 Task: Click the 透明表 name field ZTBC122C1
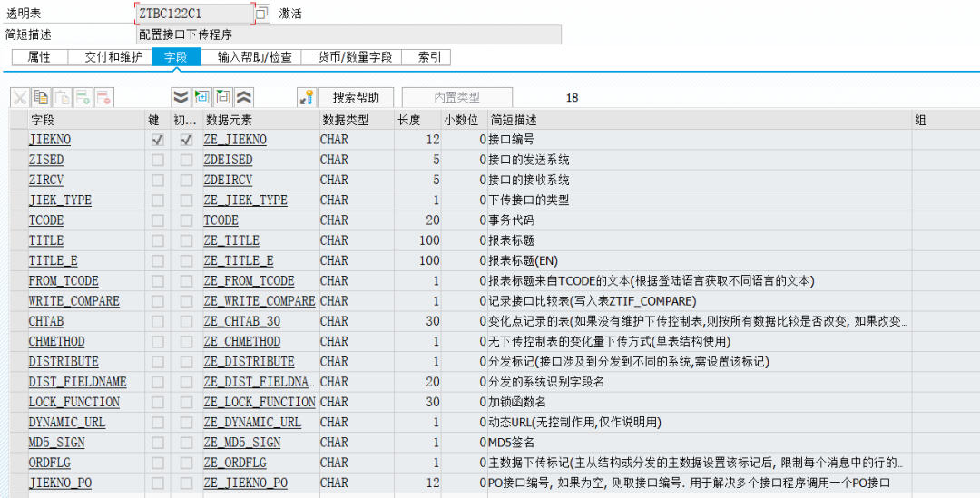tap(194, 13)
